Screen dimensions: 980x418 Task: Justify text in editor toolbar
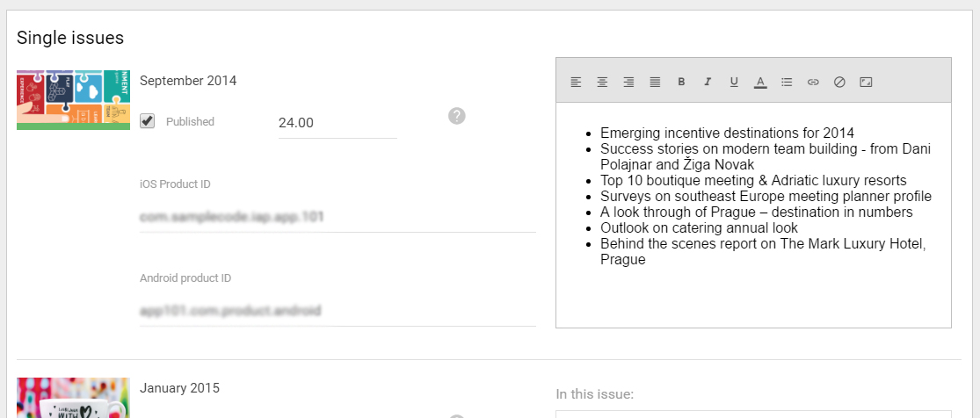[x=655, y=82]
